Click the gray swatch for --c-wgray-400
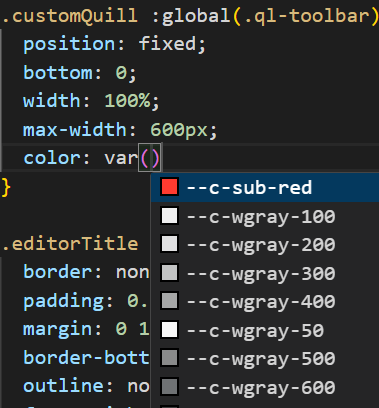Image resolution: width=379 pixels, height=408 pixels. 169,301
